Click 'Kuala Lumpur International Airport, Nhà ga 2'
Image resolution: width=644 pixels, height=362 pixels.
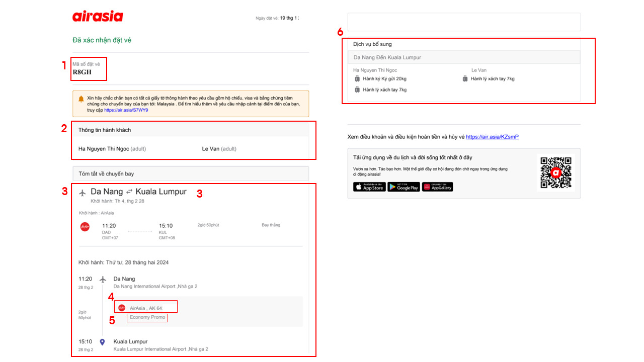click(x=161, y=349)
